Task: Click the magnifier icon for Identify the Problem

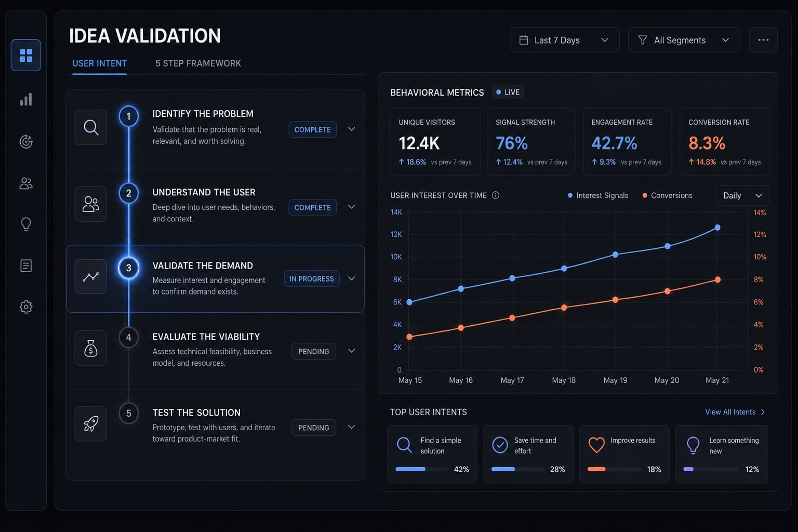Action: [x=91, y=127]
